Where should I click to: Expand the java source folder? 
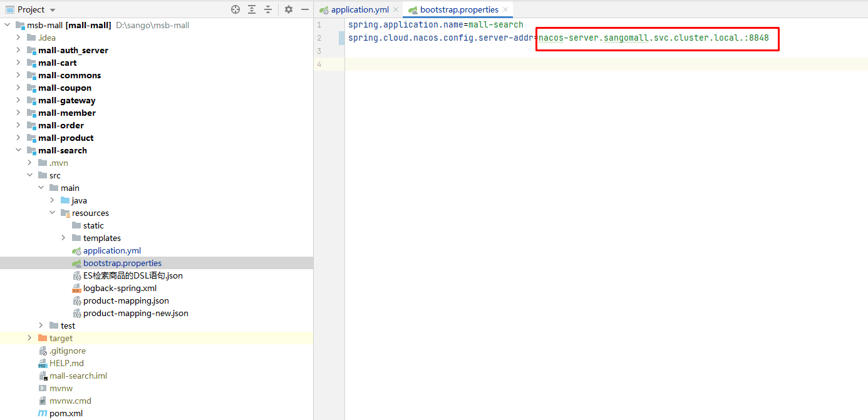[x=53, y=200]
